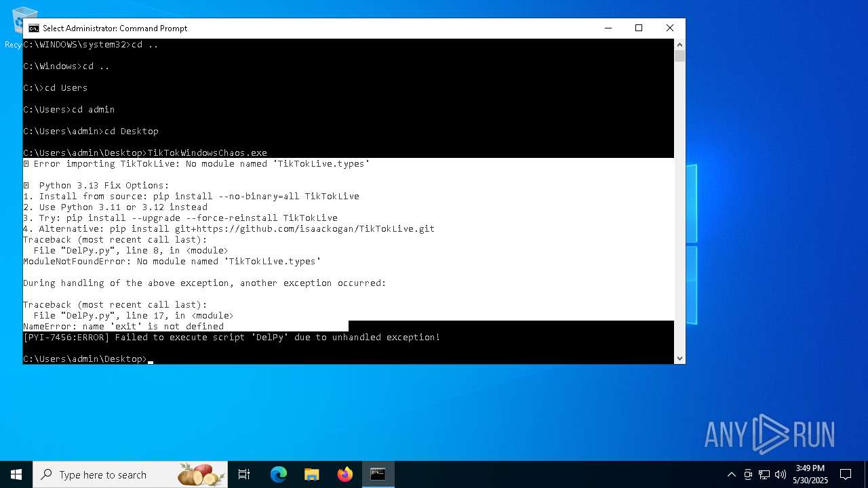Click the Command Prompt title bar icon
This screenshot has width=868, height=488.
click(34, 28)
